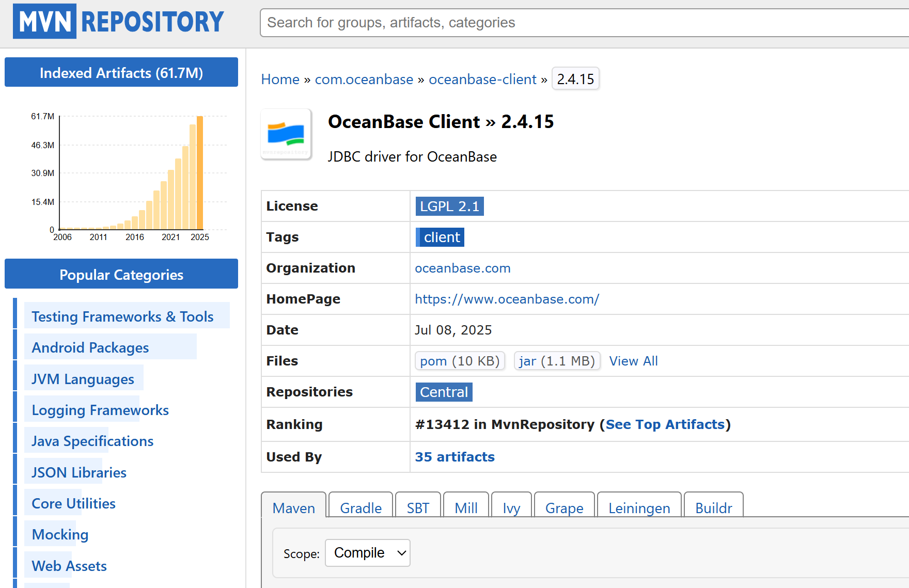The width and height of the screenshot is (909, 588).
Task: Open See Top Artifacts link
Action: (x=665, y=424)
